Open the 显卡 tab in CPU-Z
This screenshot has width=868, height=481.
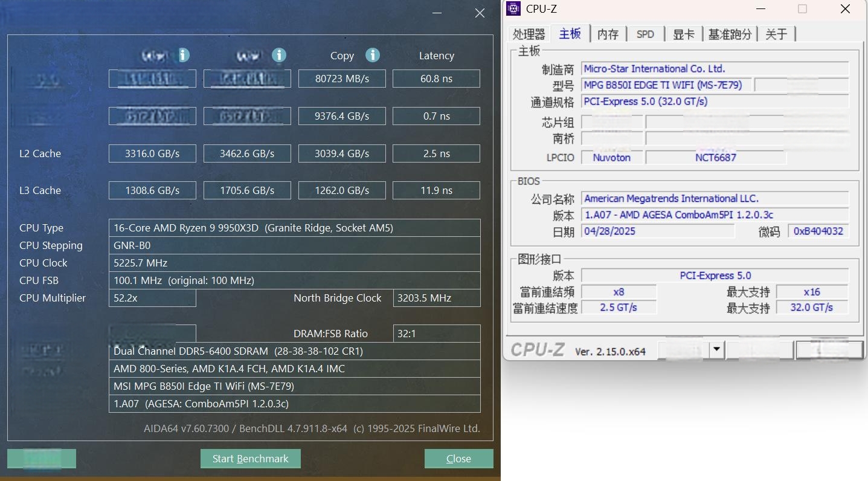click(x=684, y=34)
